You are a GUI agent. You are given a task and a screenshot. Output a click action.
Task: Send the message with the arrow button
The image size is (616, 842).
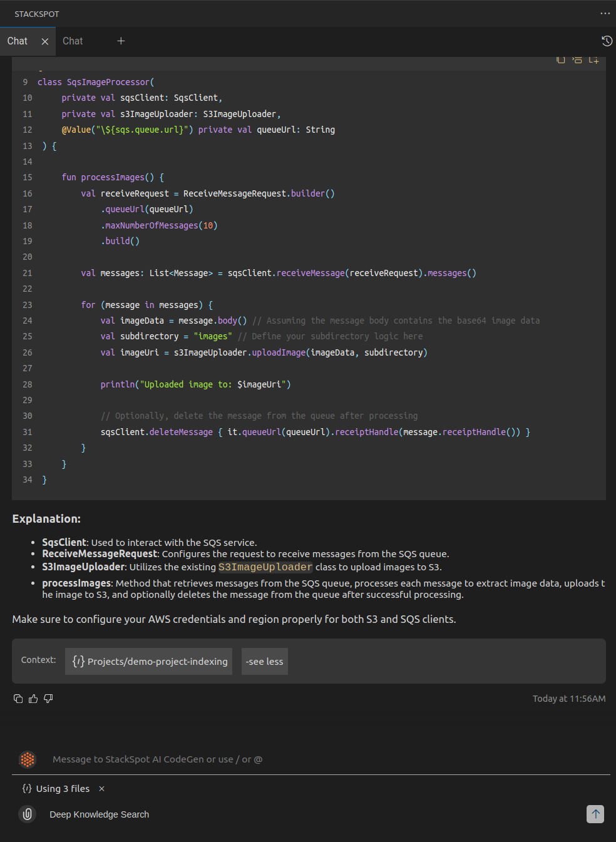(x=595, y=814)
